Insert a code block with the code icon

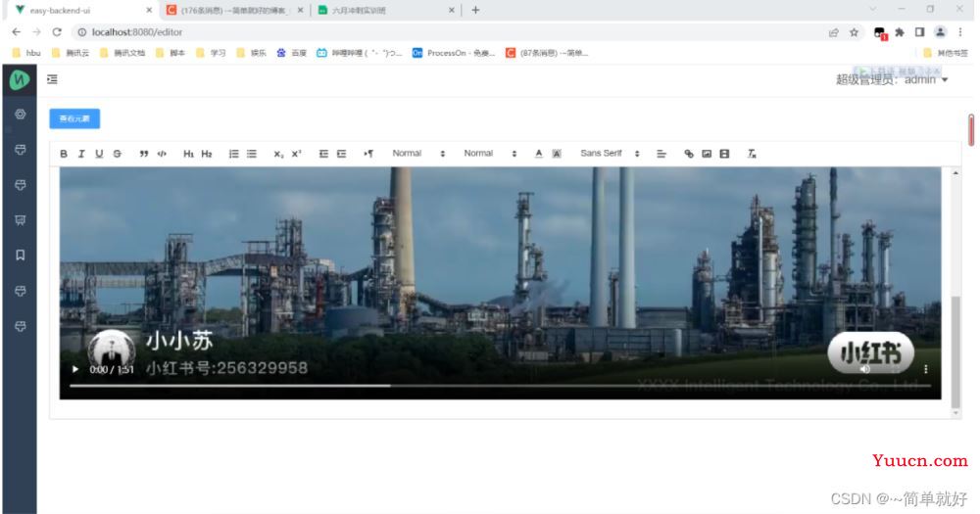pyautogui.click(x=162, y=154)
